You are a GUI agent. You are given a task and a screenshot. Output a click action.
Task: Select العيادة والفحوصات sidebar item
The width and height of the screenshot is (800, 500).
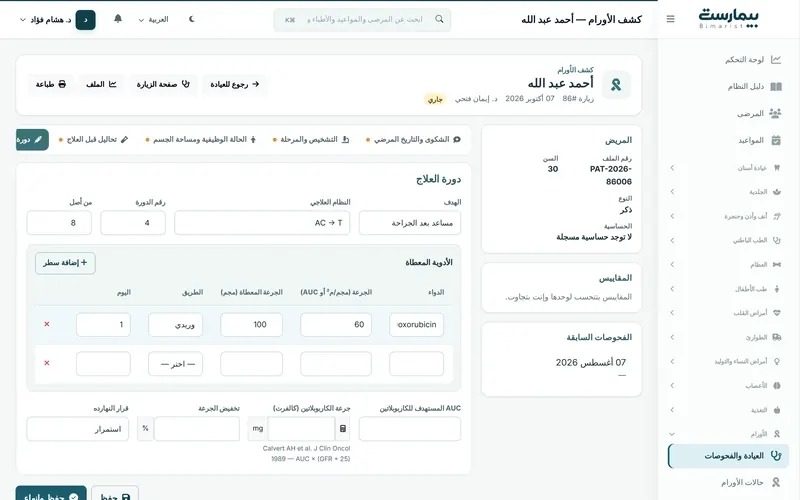click(729, 456)
